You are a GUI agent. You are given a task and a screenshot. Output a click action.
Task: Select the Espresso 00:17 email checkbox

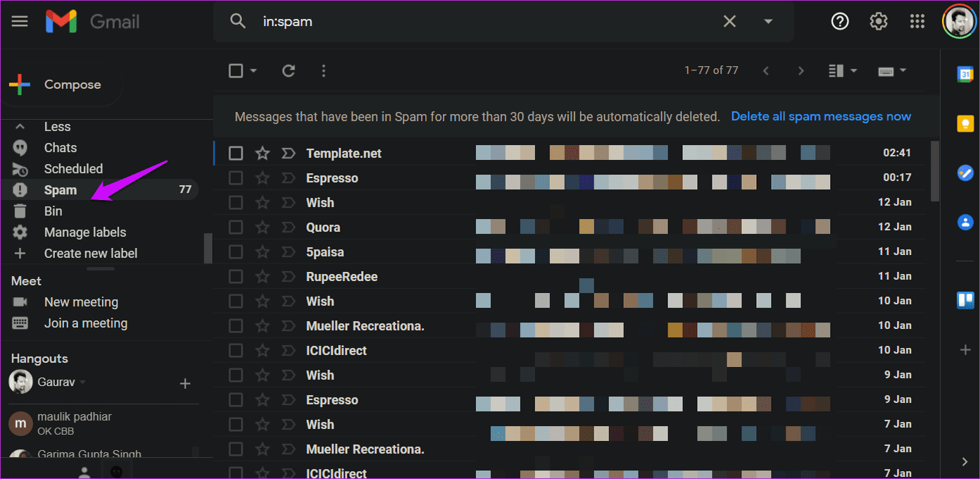236,178
